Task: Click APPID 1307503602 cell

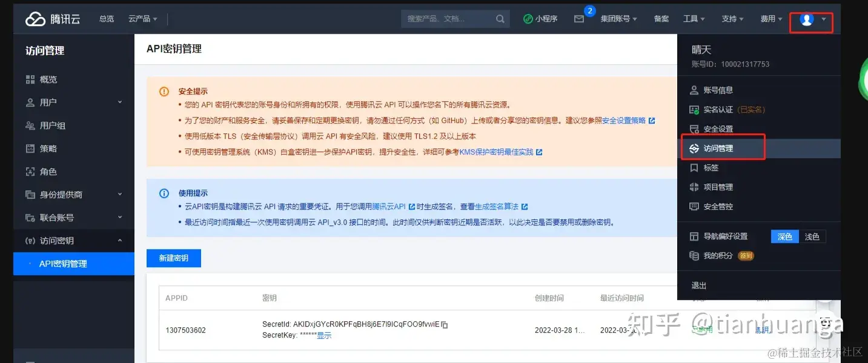Action: tap(185, 330)
